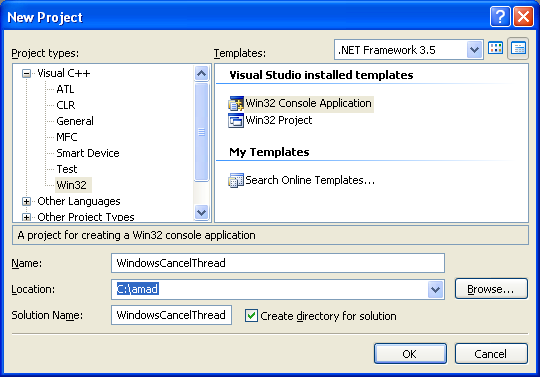Click the Win32 Project template label
Screen dimensions: 540x377
click(279, 120)
